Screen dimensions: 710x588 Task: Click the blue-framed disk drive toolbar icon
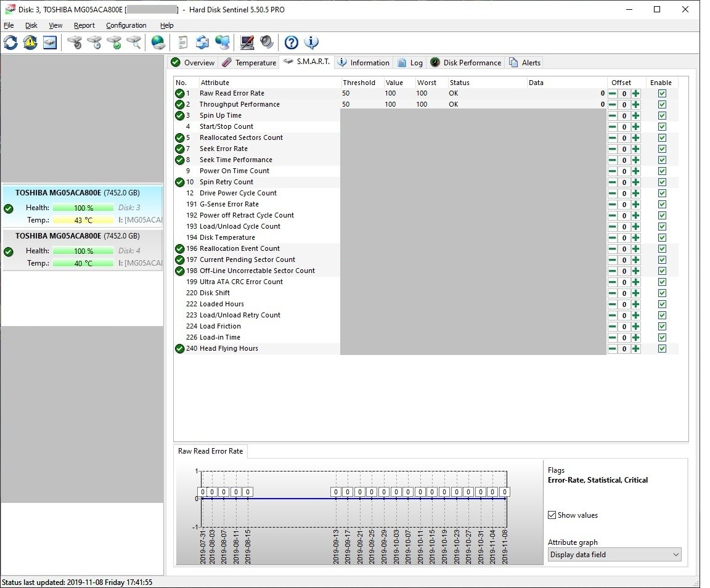[50, 43]
